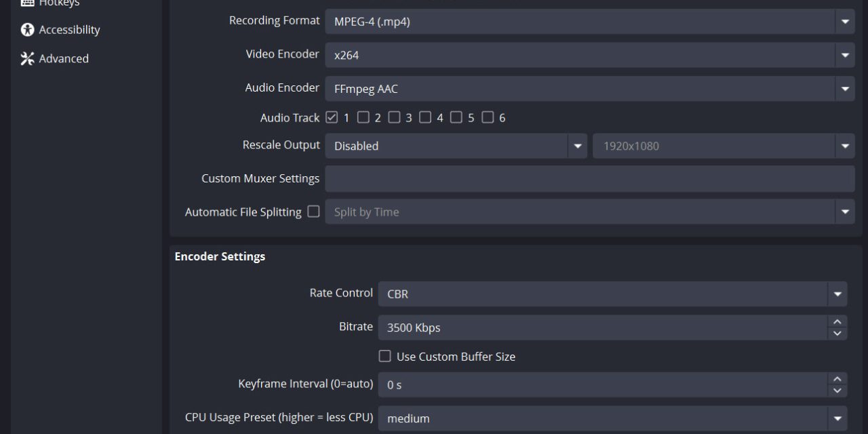This screenshot has width=868, height=434.
Task: Enable audio track 2 checkbox
Action: click(x=363, y=117)
